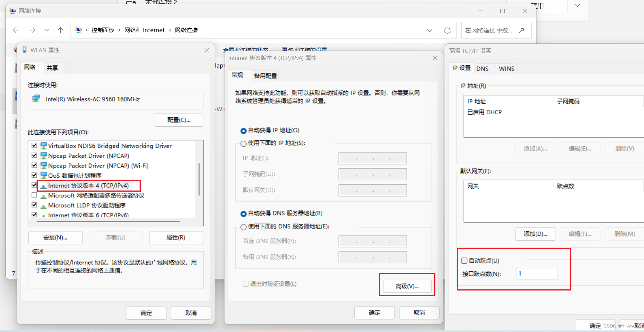The height and width of the screenshot is (332, 644).
Task: Cancel the WLAN 属性 dialog
Action: (191, 313)
